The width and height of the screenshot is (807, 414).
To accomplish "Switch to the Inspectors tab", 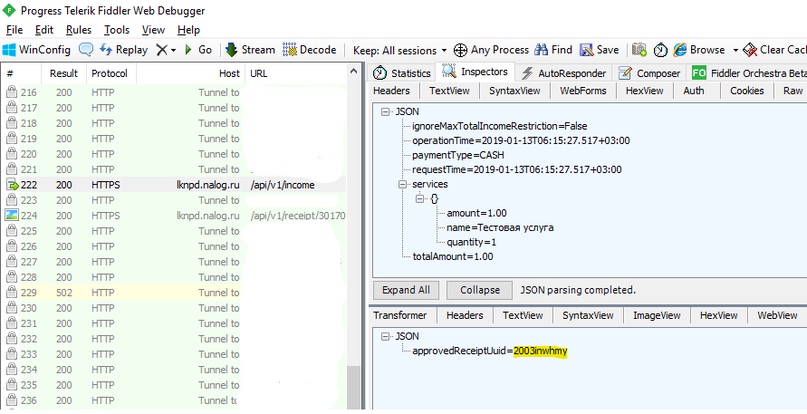I will (475, 72).
